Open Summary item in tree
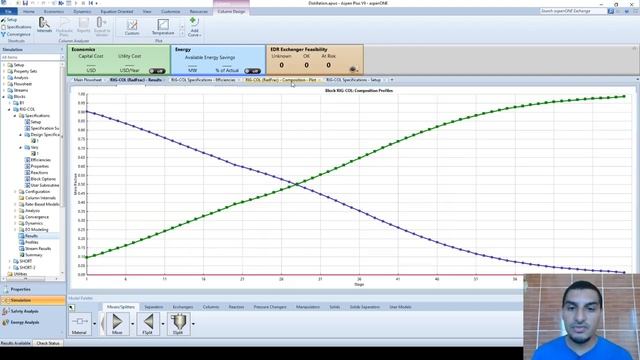The width and height of the screenshot is (640, 360). point(33,255)
